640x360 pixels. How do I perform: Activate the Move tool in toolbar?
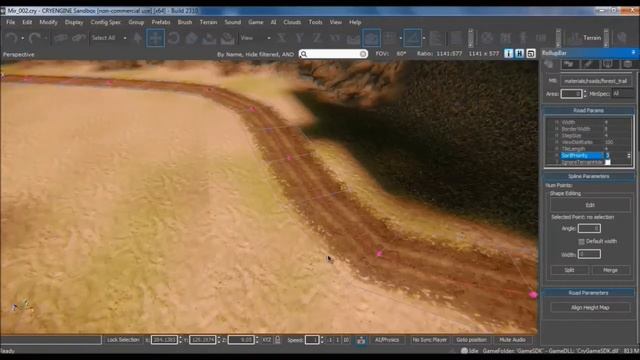point(156,38)
